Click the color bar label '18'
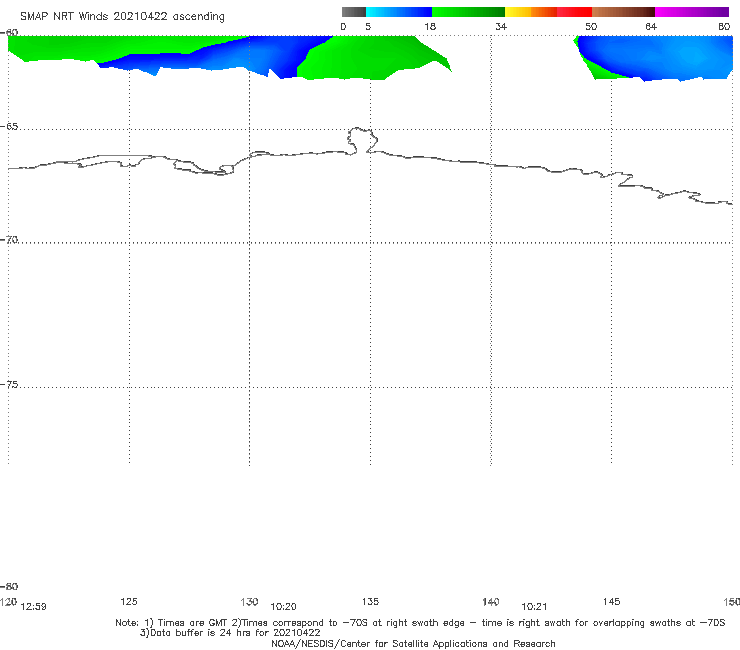This screenshot has height=650, width=740. 430,26
